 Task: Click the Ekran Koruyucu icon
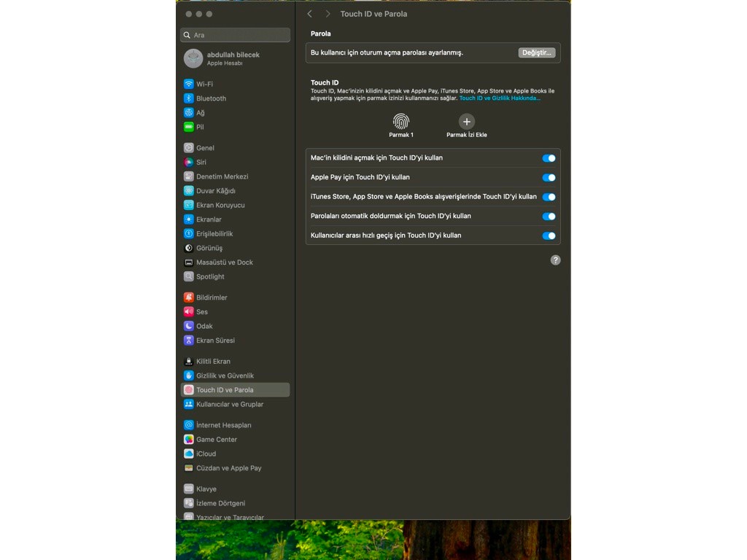(189, 205)
